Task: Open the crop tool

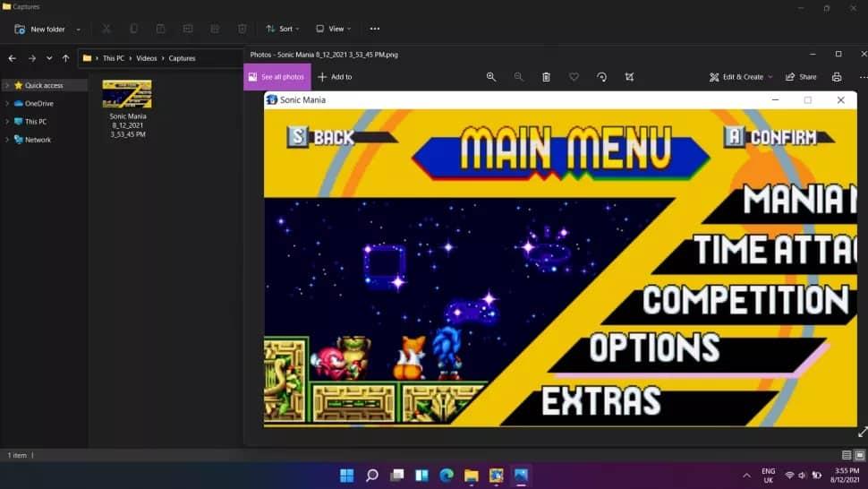Action: (x=629, y=77)
